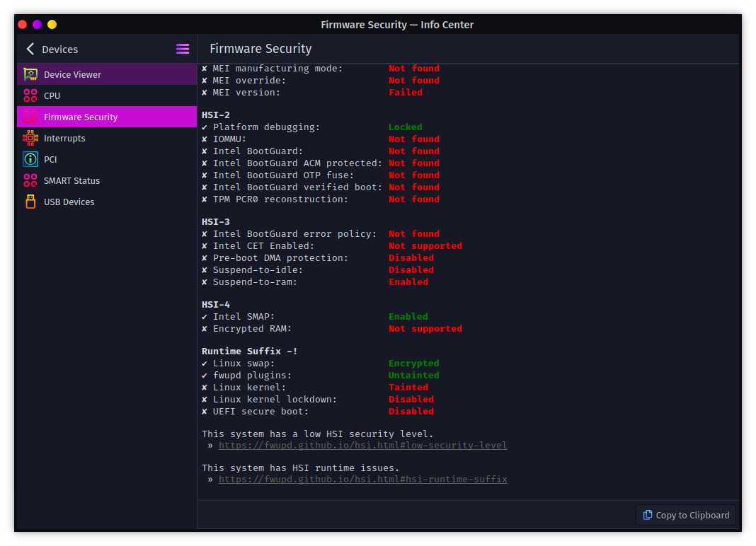Click red 'Tainted' Linux kernel value
This screenshot has height=546, width=756.
point(408,388)
